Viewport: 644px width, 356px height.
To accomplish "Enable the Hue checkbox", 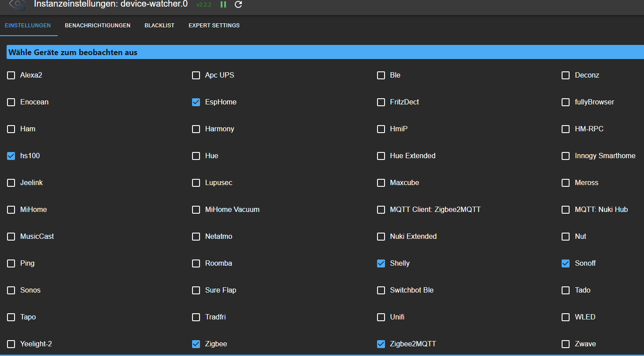I will (196, 156).
